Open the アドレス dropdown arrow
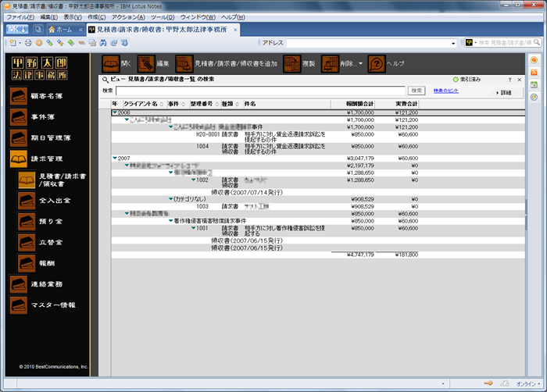 pos(453,43)
